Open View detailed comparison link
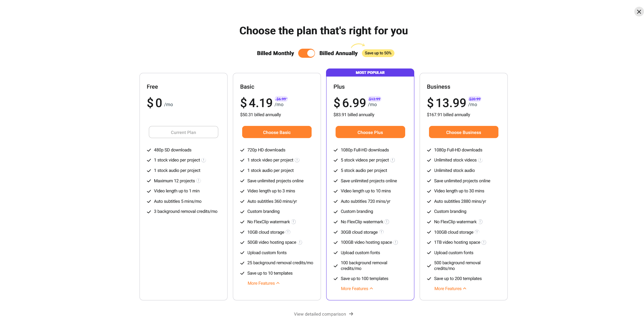The height and width of the screenshot is (324, 644). (323, 314)
